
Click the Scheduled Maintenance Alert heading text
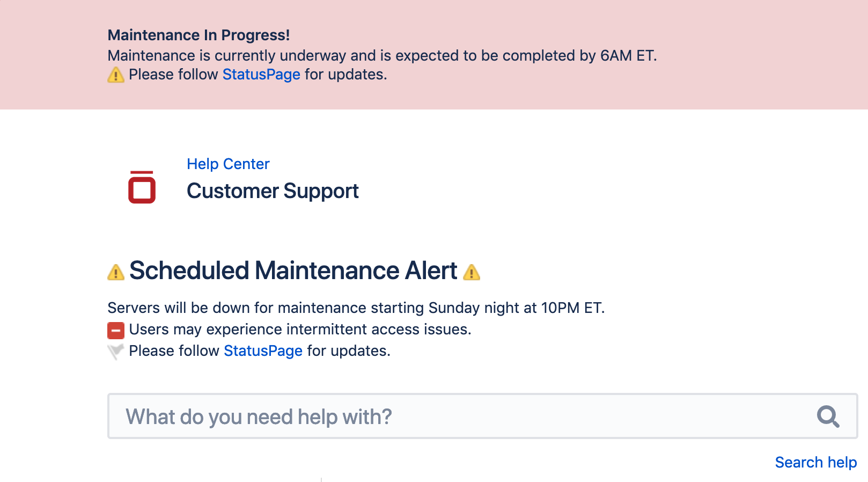pos(293,271)
